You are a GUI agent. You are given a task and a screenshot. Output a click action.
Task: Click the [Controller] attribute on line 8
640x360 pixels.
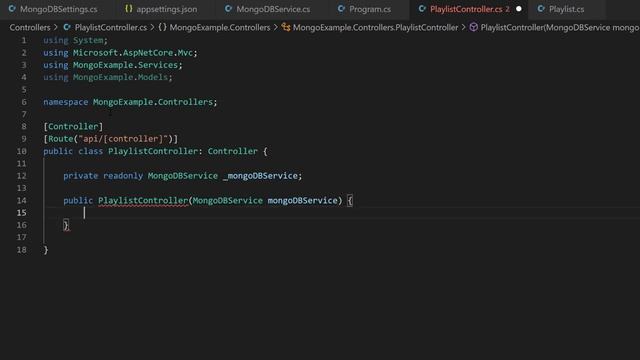tap(73, 127)
